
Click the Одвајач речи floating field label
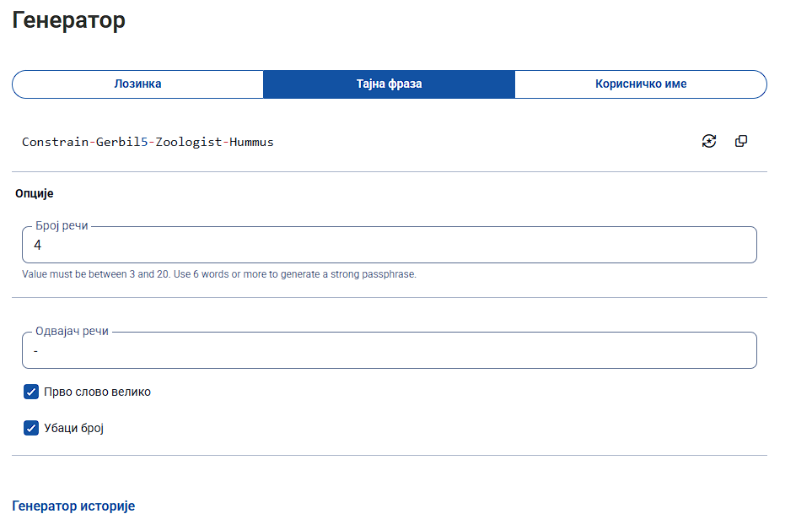point(72,332)
